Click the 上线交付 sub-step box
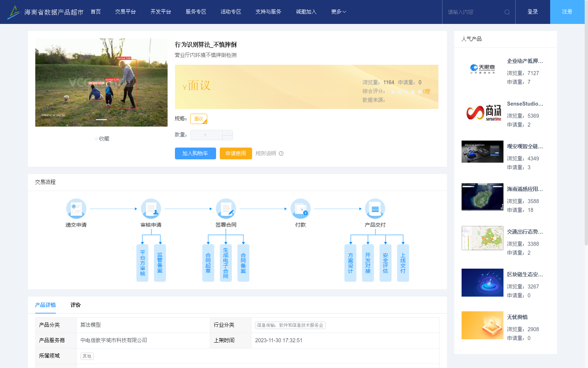Image resolution: width=588 pixels, height=368 pixels. point(403,263)
